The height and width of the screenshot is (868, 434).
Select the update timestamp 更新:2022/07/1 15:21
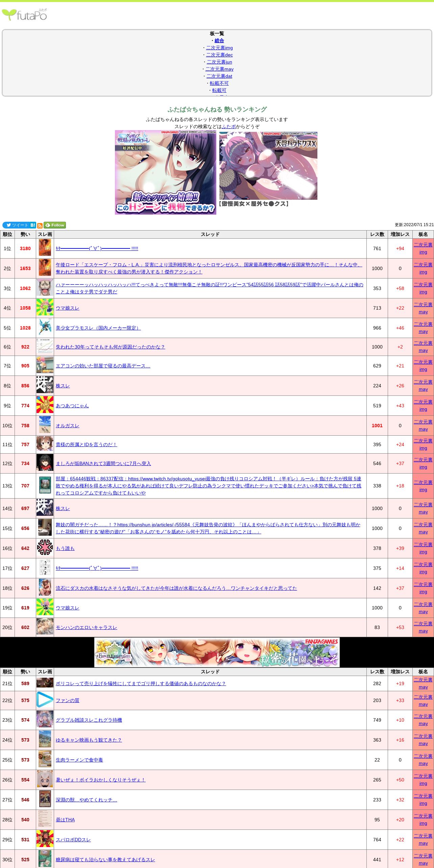click(x=414, y=225)
